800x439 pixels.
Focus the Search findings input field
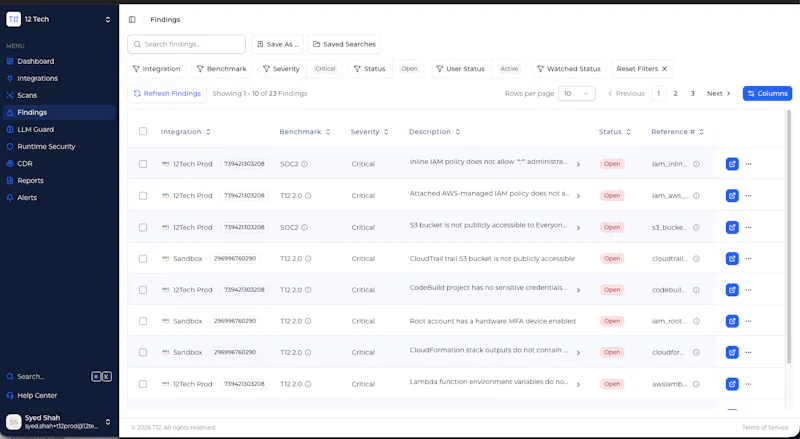186,44
